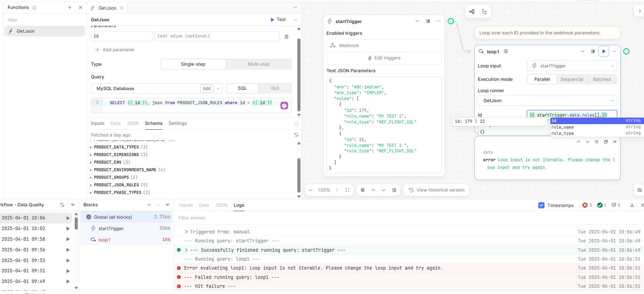Run the loop1 block with play button
Image resolution: width=644 pixels, height=294 pixels.
click(604, 51)
